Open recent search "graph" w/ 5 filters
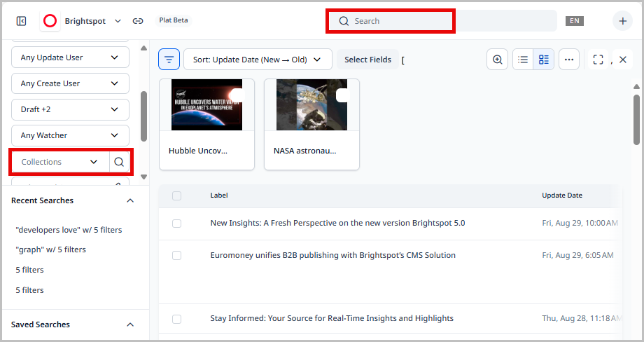644x342 pixels. pyautogui.click(x=51, y=249)
